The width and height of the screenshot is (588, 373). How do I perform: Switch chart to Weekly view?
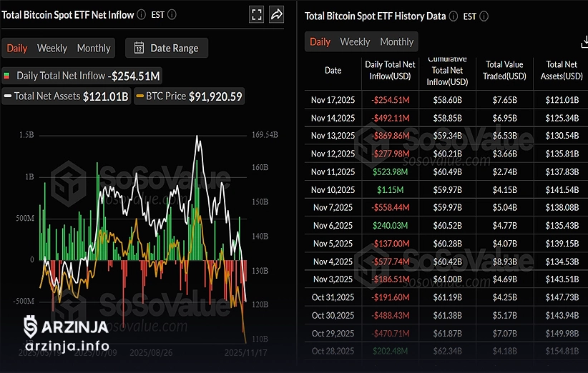click(52, 48)
